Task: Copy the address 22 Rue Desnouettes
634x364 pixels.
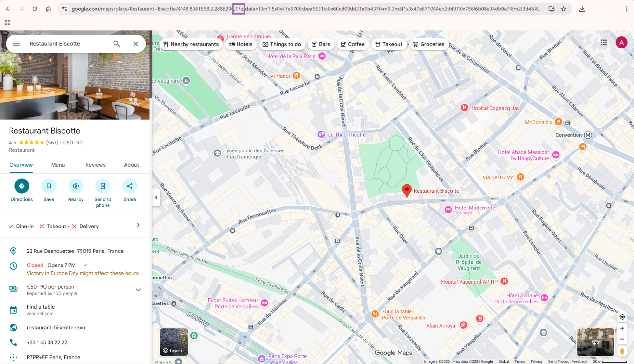Action: tap(75, 251)
